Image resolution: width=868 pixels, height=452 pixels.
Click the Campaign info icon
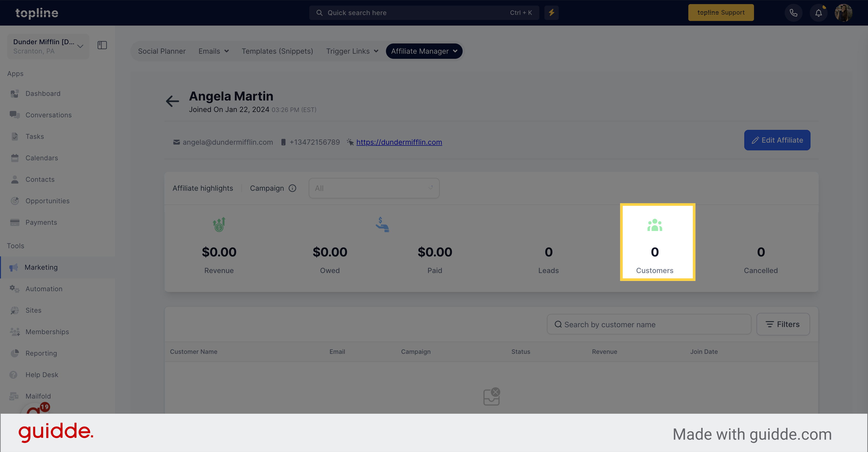click(292, 188)
